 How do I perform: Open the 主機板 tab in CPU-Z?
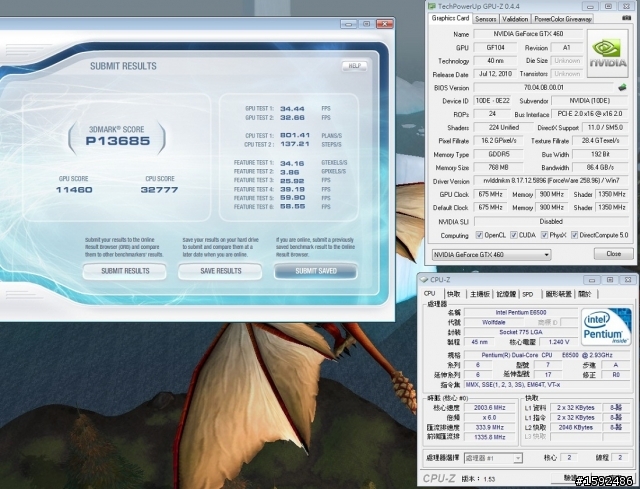pos(480,294)
